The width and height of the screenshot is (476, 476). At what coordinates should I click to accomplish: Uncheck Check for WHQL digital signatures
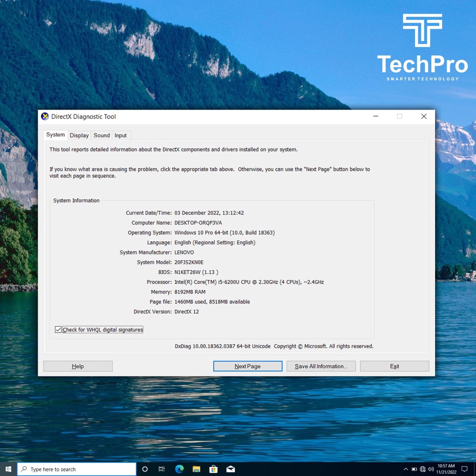(58, 330)
